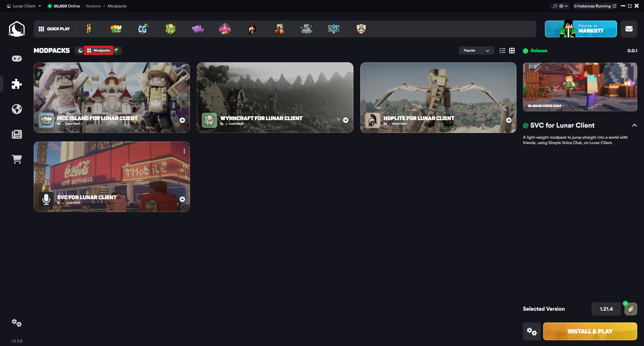Click Modpacks in the breadcrumb
The image size is (644, 346).
click(117, 6)
